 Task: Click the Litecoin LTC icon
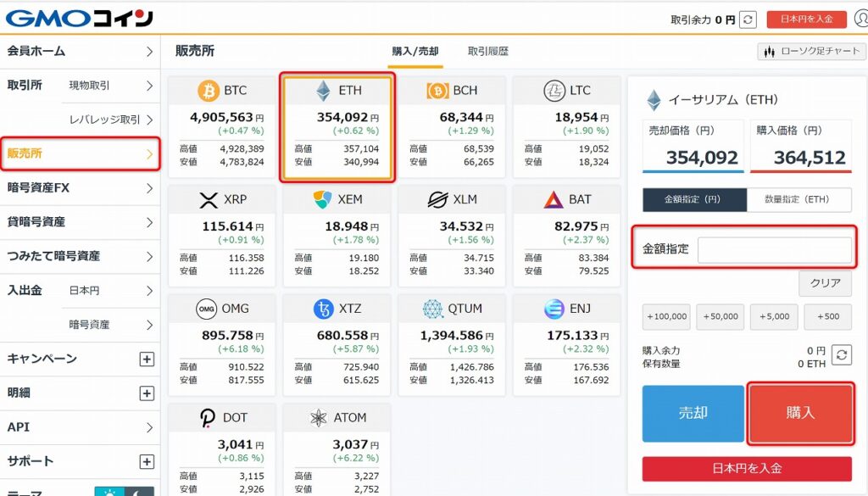tap(554, 91)
